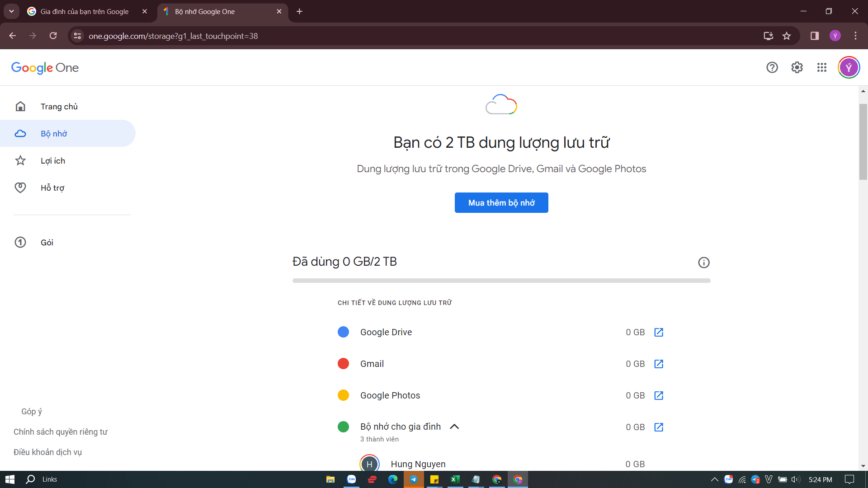Collapse the Bộ nhớ cho gia đình section
868x488 pixels.
[x=454, y=427]
